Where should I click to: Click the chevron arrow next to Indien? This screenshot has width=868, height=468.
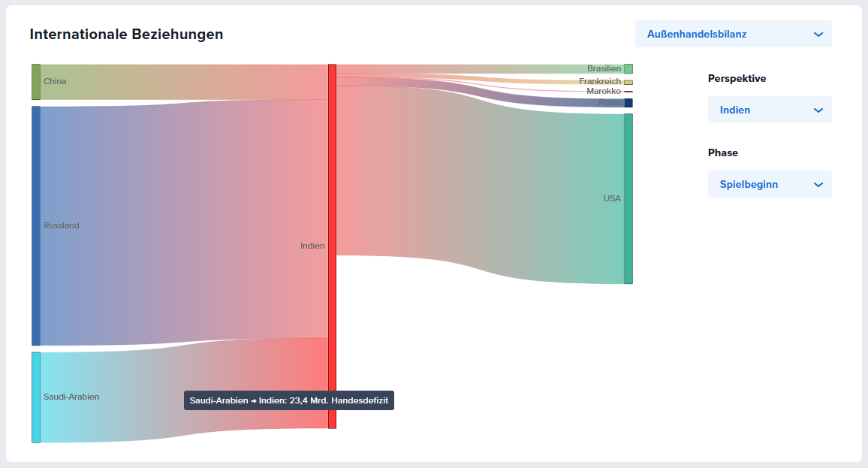click(x=818, y=110)
